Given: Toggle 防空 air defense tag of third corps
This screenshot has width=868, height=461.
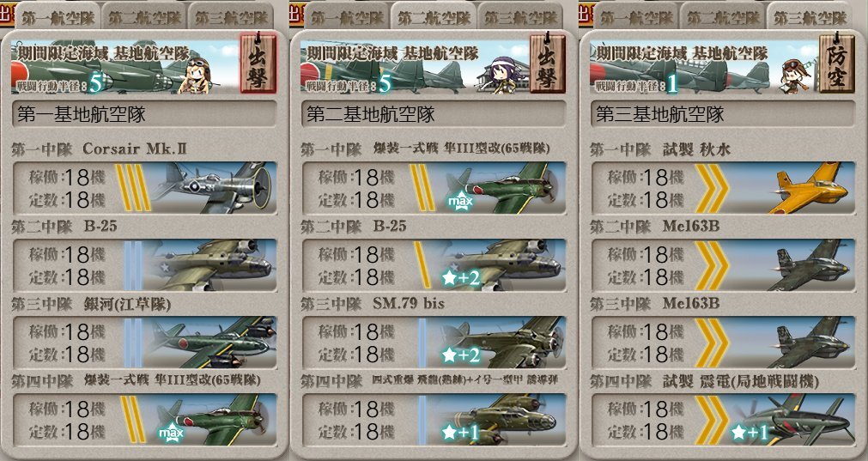Looking at the screenshot, I should tap(836, 64).
